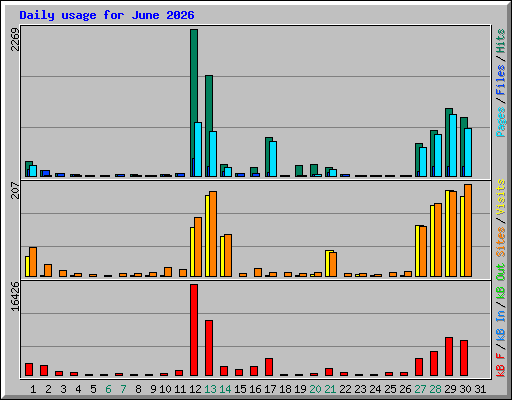The width and height of the screenshot is (512, 400).
Task: Click the cyan pages bar for day 12
Action: (198, 149)
